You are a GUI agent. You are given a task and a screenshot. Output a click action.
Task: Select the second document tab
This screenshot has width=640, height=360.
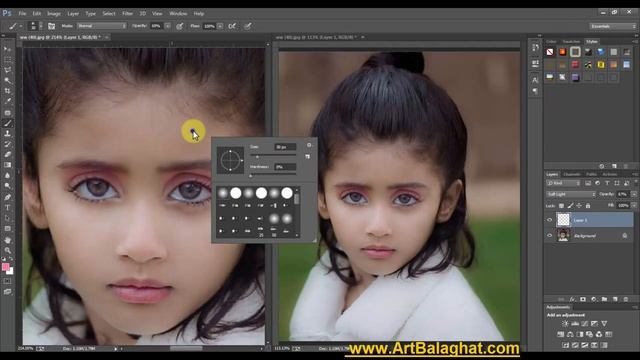pos(315,37)
